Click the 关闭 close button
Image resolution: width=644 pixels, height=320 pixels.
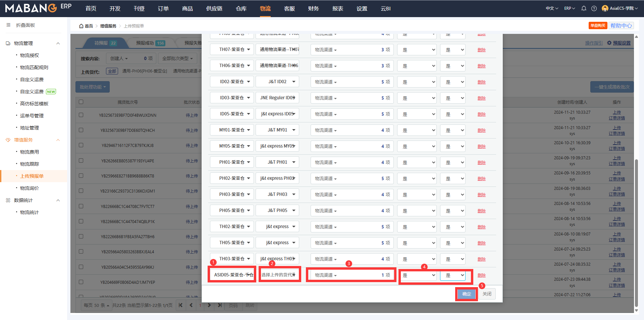pos(487,294)
